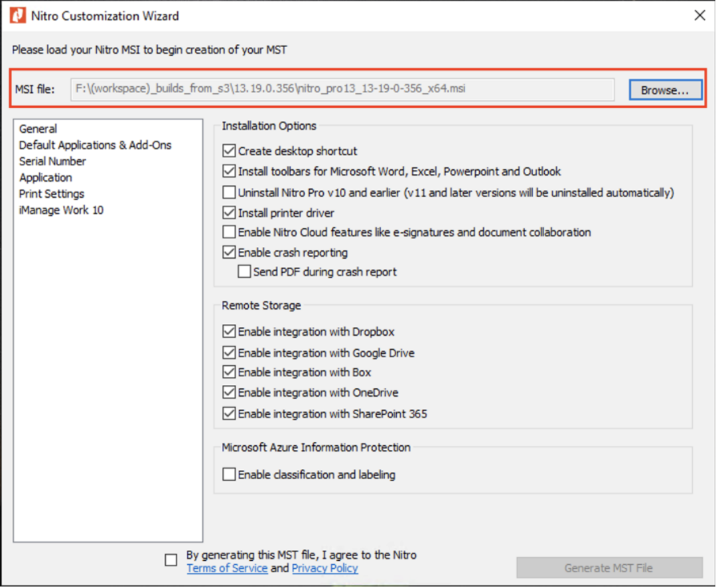
Task: Select the Serial Number section
Action: tap(52, 161)
